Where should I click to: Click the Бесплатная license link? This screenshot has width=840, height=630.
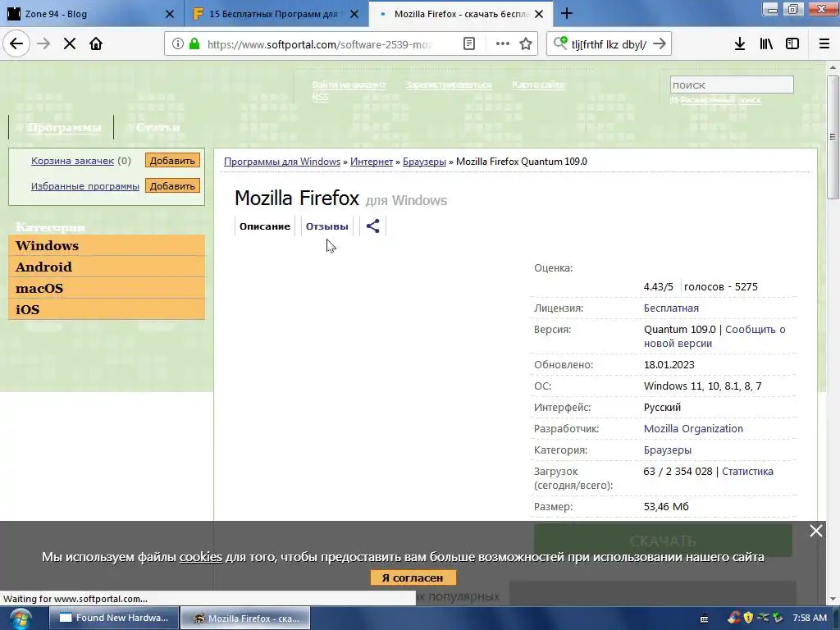(671, 308)
